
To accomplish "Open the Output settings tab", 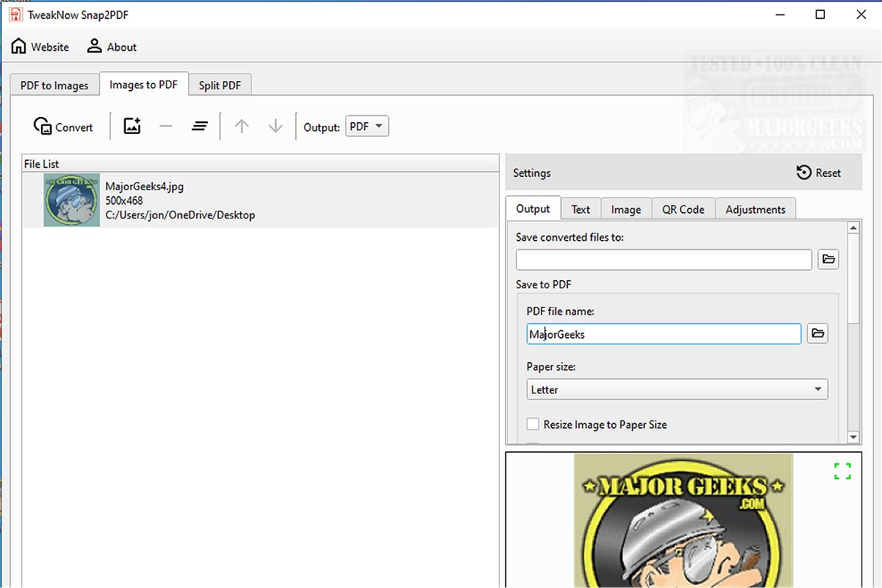I will 533,208.
